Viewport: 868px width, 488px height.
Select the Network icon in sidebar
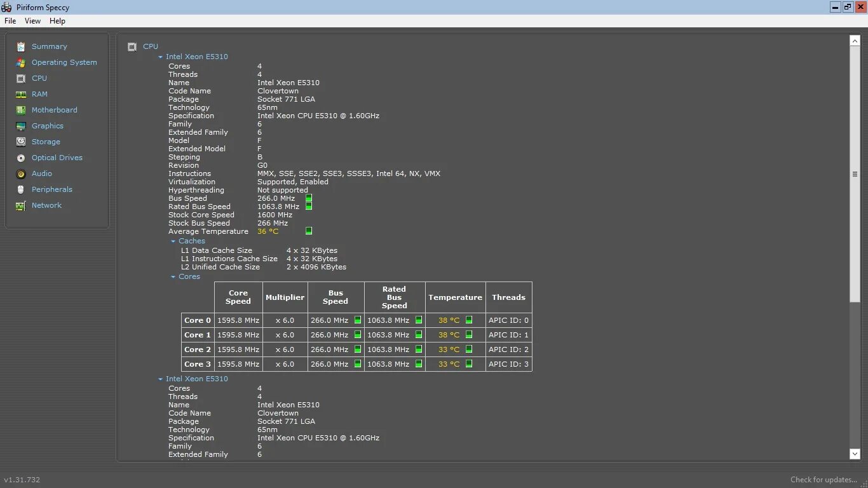point(21,205)
